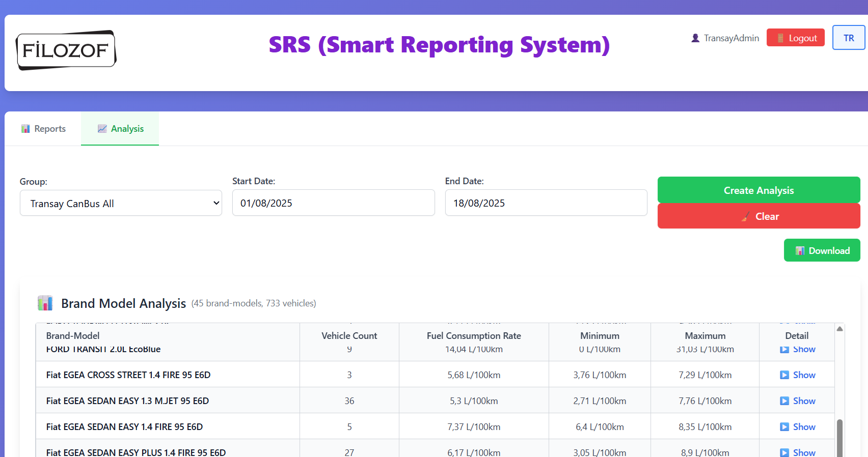Screen dimensions: 868x457
Task: Click the (45 brand-models, 733 vehicles) summary text
Action: click(254, 303)
